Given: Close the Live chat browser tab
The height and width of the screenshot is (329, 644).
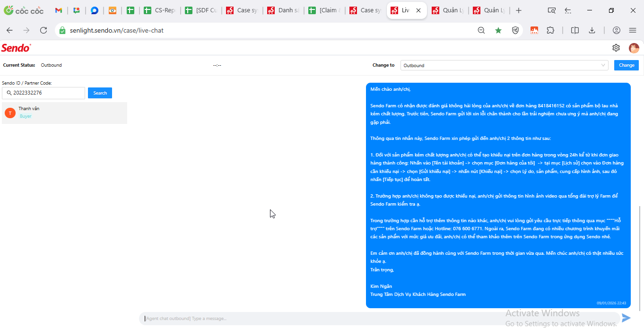Looking at the screenshot, I should coord(418,10).
